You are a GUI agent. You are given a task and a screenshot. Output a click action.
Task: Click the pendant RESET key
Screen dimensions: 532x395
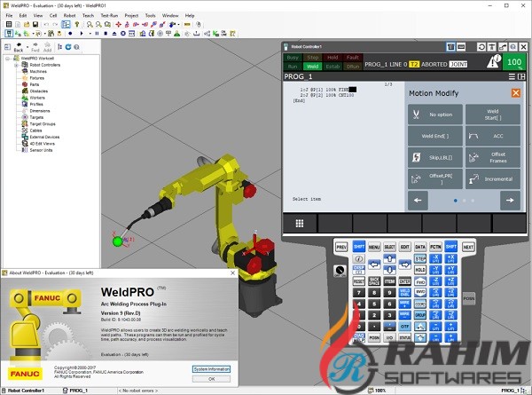pos(358,281)
